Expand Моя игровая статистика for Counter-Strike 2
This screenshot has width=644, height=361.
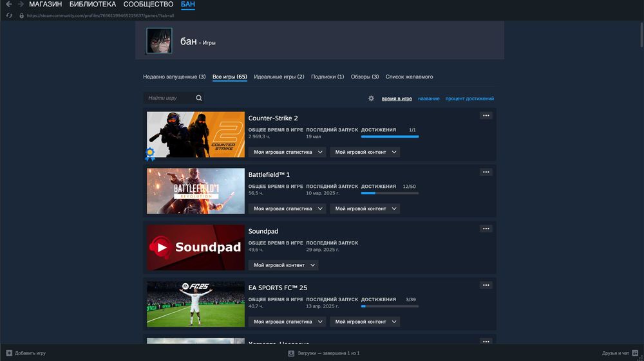pyautogui.click(x=287, y=153)
